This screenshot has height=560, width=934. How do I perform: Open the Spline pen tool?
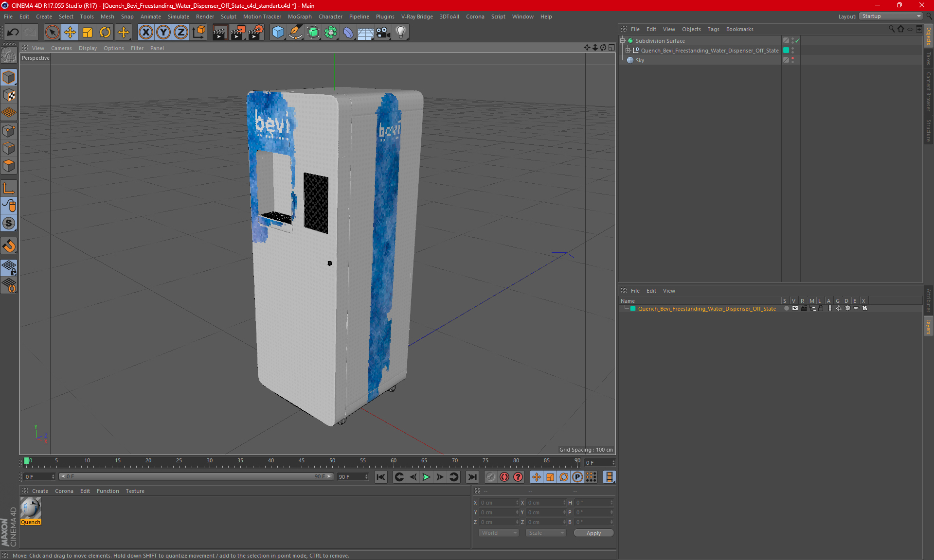click(296, 33)
